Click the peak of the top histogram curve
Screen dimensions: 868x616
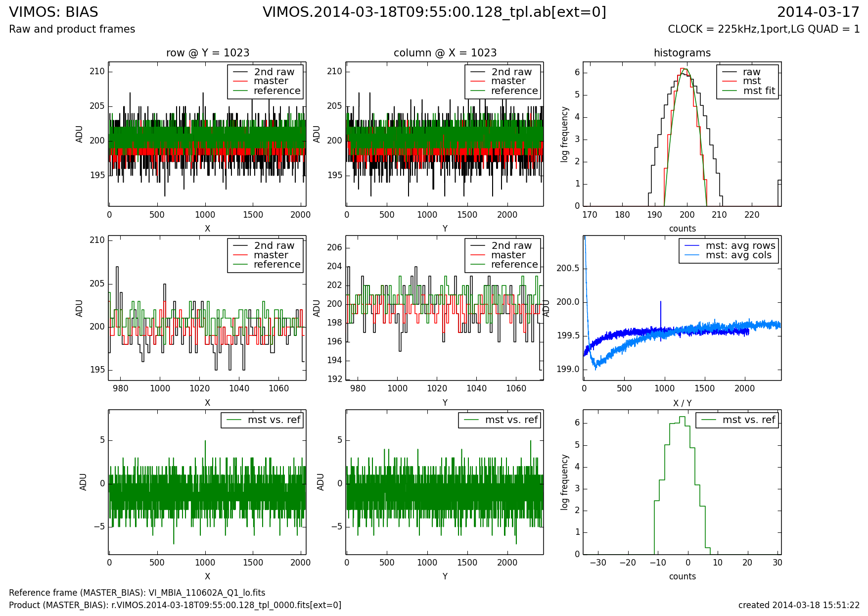coord(683,69)
